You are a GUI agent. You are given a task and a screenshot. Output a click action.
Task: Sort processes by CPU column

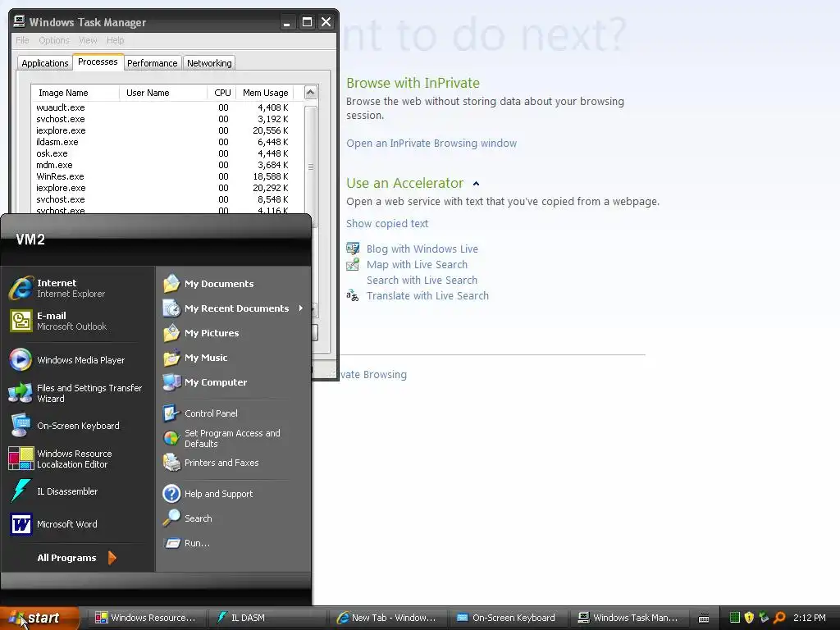pyautogui.click(x=221, y=93)
